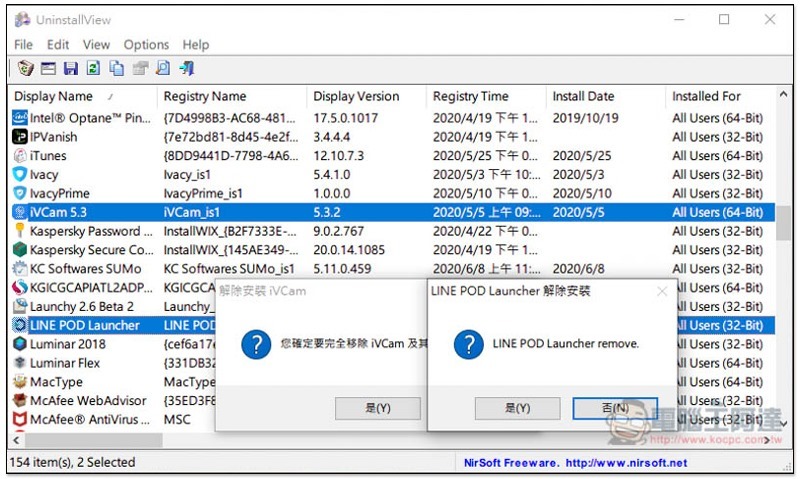Close the LINE POD Launcher dialog
Image resolution: width=800 pixels, height=479 pixels.
pyautogui.click(x=661, y=291)
